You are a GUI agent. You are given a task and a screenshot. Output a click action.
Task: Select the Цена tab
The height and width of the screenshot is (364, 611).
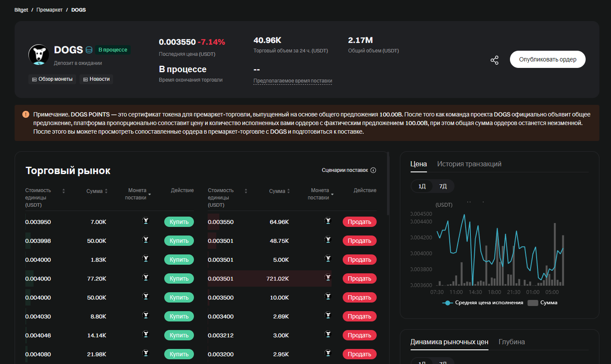pos(419,164)
